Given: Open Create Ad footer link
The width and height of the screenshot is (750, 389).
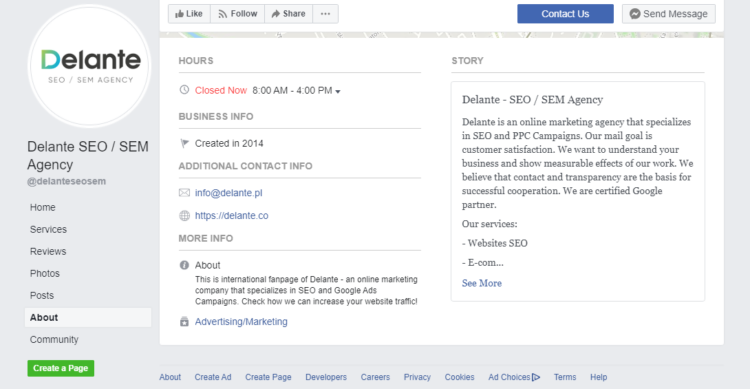Looking at the screenshot, I should (x=213, y=377).
